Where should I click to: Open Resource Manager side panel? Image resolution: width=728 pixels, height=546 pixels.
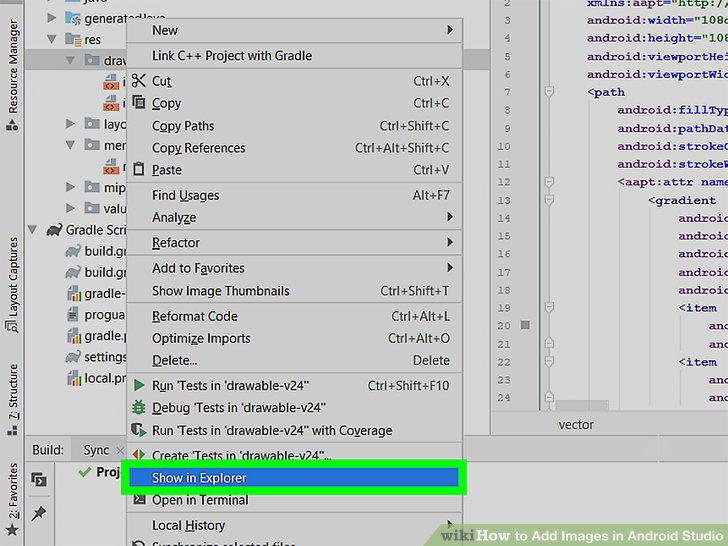tap(13, 74)
